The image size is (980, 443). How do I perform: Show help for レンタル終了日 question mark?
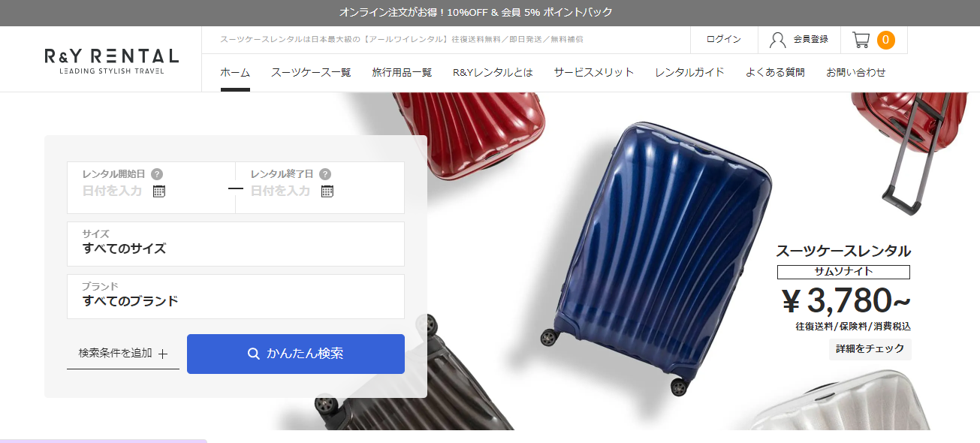(325, 174)
